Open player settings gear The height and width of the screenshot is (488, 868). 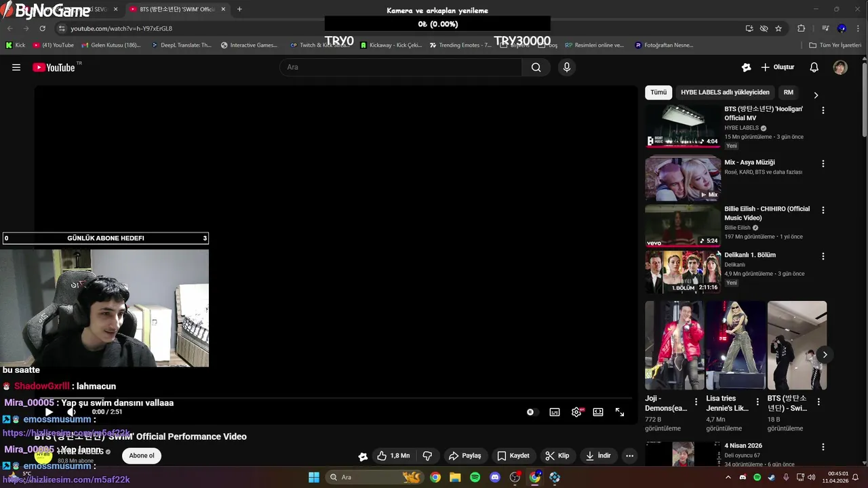(x=576, y=412)
